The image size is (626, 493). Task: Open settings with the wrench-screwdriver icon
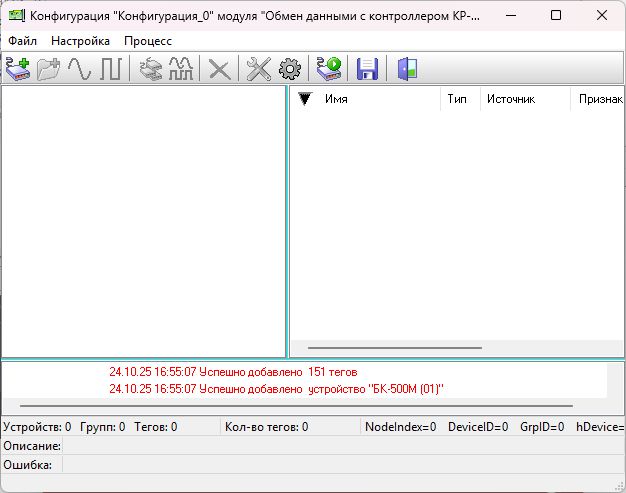pos(259,69)
